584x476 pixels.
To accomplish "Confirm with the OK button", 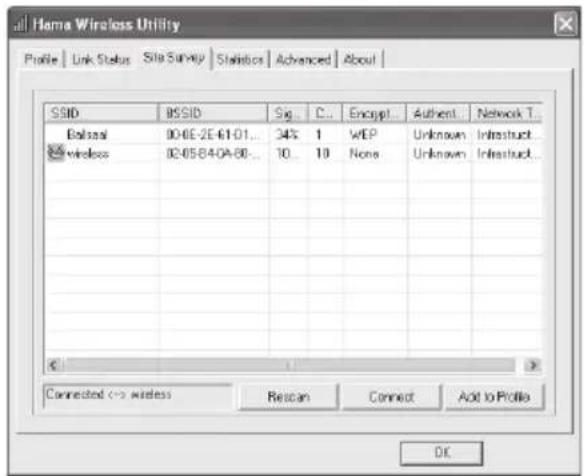I will coord(442,453).
